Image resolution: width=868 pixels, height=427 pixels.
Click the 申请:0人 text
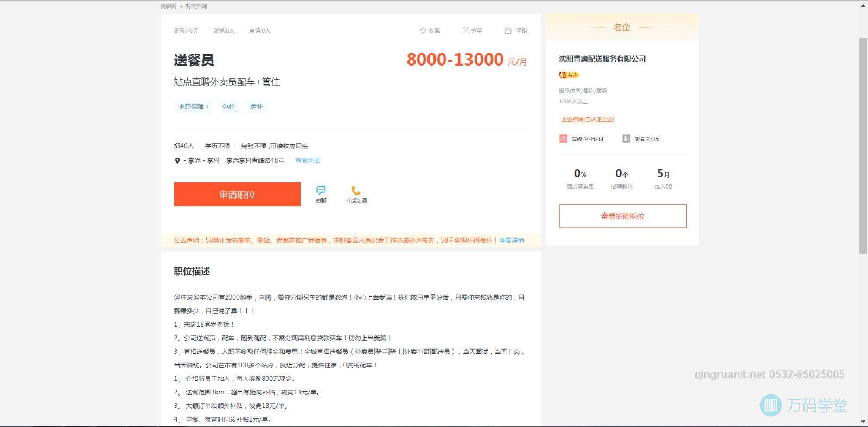260,30
